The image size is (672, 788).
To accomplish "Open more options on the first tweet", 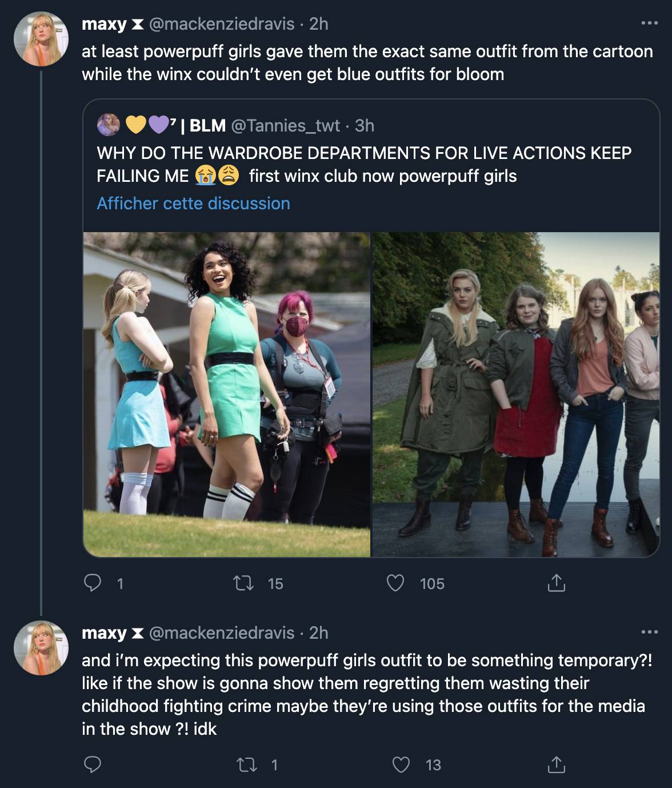I will click(x=649, y=23).
